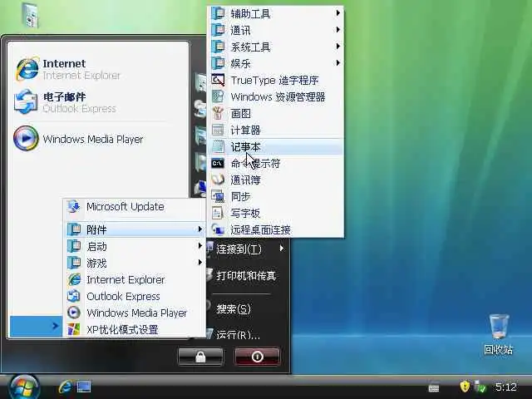
Task: Click the folder icon beside 系统工具
Action: [218, 47]
